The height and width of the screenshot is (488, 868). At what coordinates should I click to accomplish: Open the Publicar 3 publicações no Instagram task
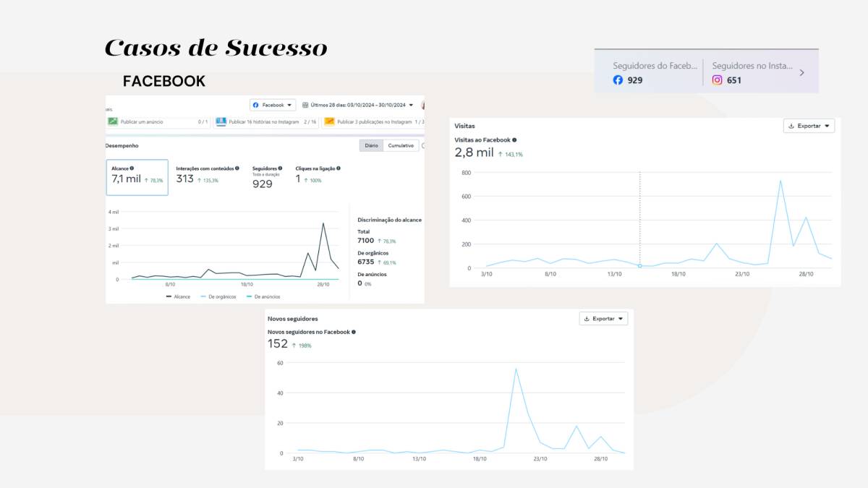[x=373, y=121]
